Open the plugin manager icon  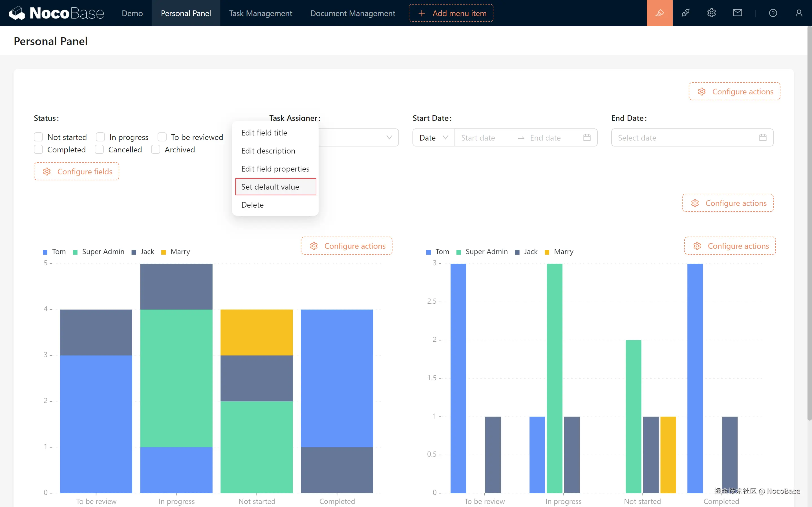(x=685, y=13)
